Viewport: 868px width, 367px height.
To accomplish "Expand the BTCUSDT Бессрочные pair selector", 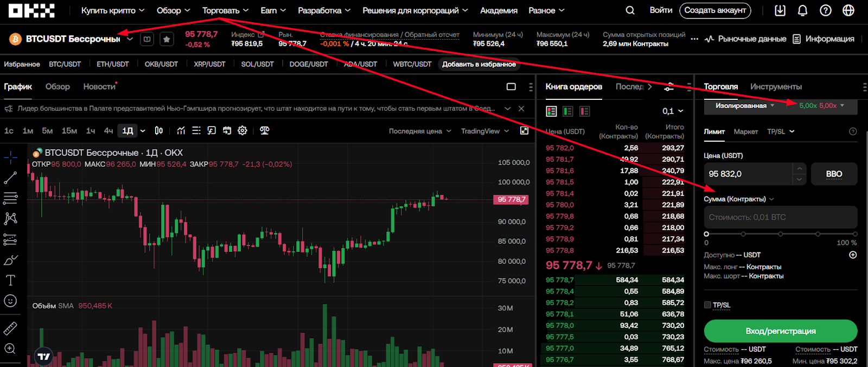I will click(x=130, y=39).
